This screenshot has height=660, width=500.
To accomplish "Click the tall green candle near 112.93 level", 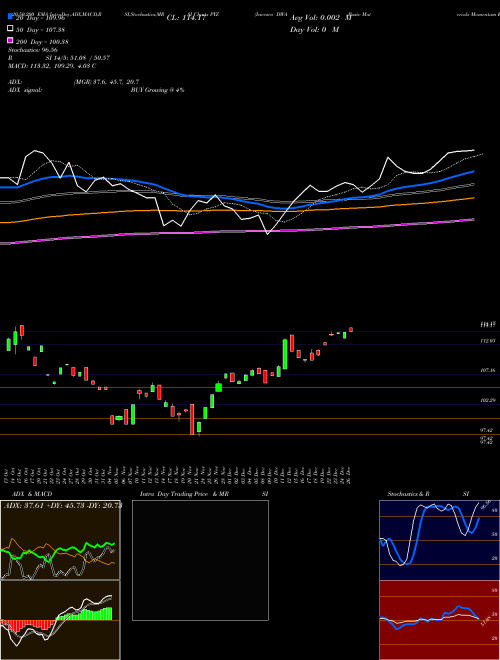I will click(285, 354).
